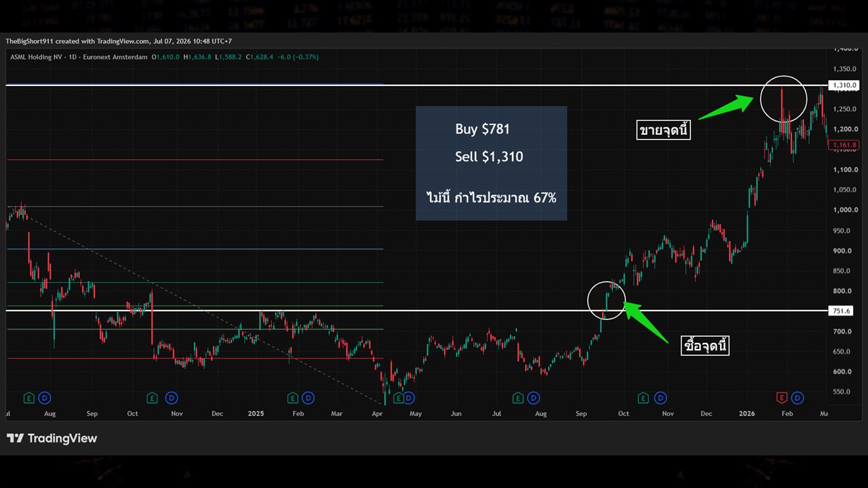Click the 2026 label on the time axis

747,413
